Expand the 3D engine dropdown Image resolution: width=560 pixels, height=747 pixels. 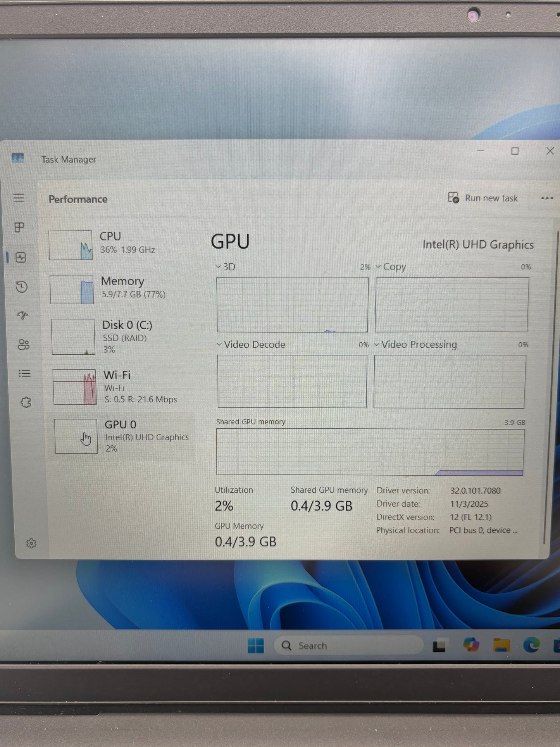(x=218, y=267)
